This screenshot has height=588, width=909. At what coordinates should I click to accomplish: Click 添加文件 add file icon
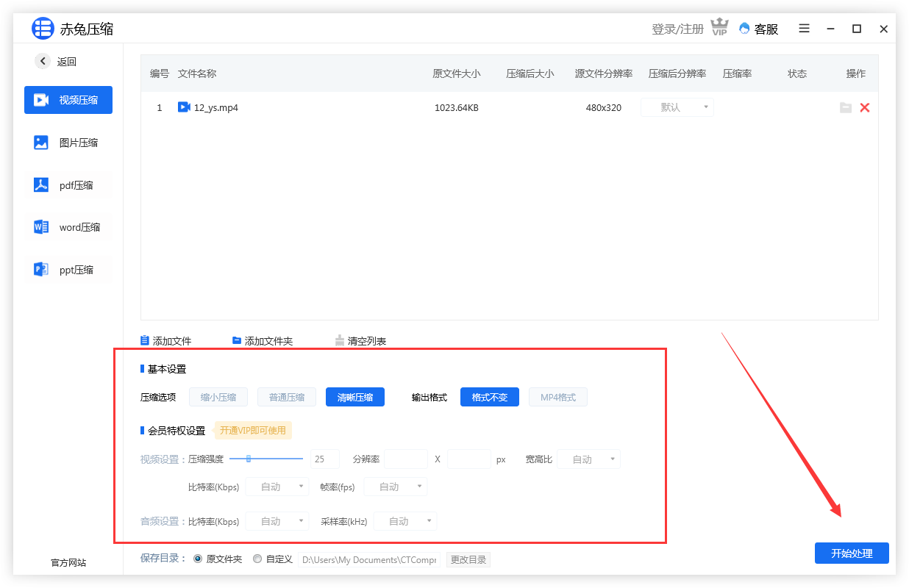pos(145,341)
